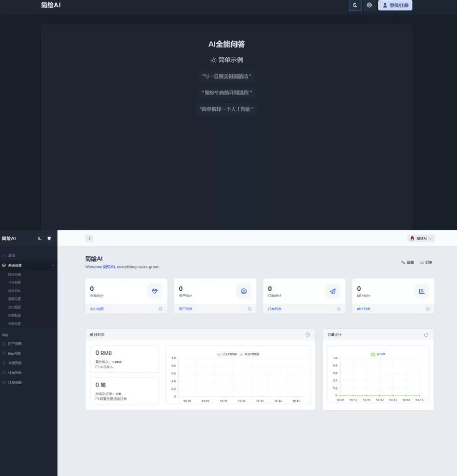
Task: Click the 订单 link near the welcome header
Action: click(x=426, y=262)
